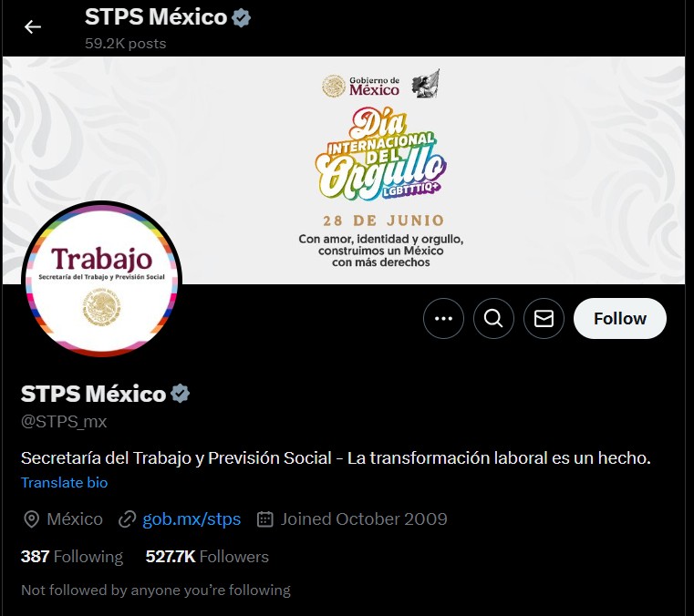This screenshot has width=694, height=616.
Task: Open the gob.mx/stps website link
Action: click(192, 519)
